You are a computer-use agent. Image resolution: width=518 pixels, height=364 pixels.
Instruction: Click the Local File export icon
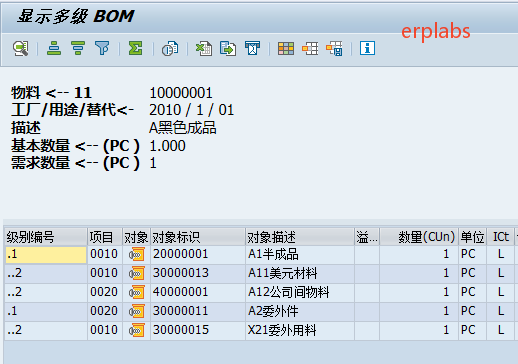(x=228, y=49)
